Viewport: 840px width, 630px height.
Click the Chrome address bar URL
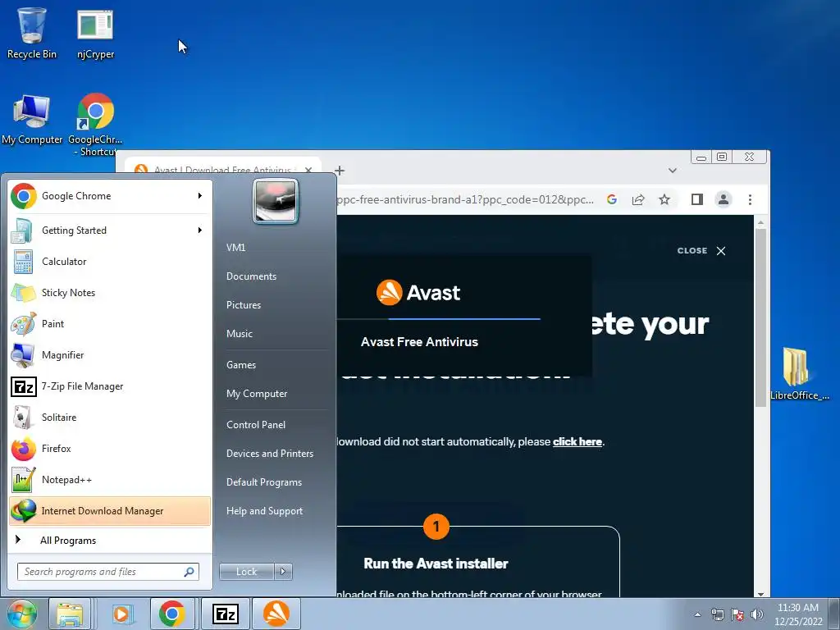(x=465, y=200)
